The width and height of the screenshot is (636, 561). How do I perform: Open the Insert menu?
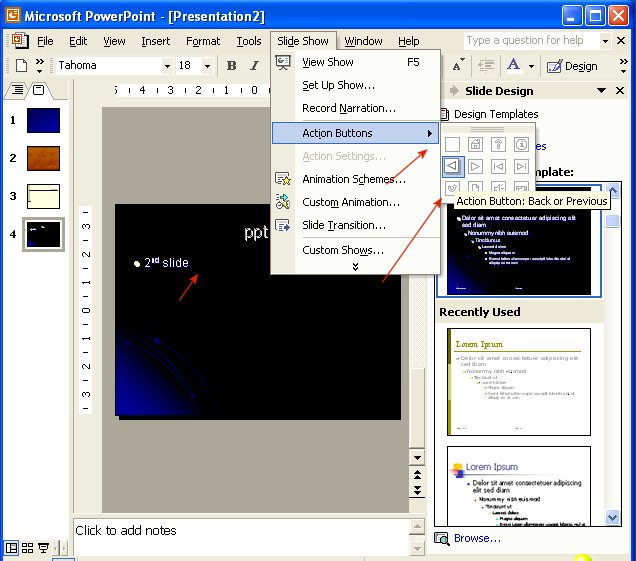pyautogui.click(x=156, y=41)
